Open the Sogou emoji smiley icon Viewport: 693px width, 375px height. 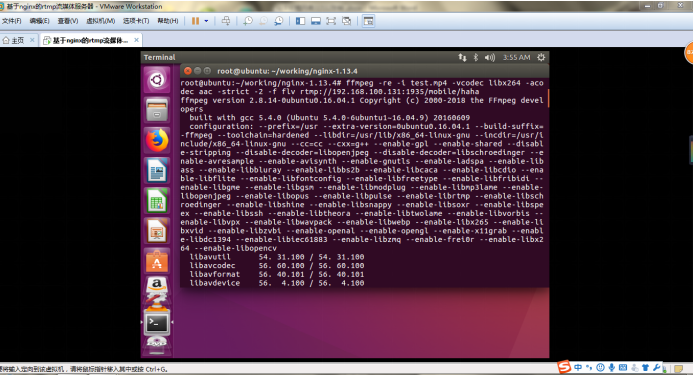pos(600,367)
